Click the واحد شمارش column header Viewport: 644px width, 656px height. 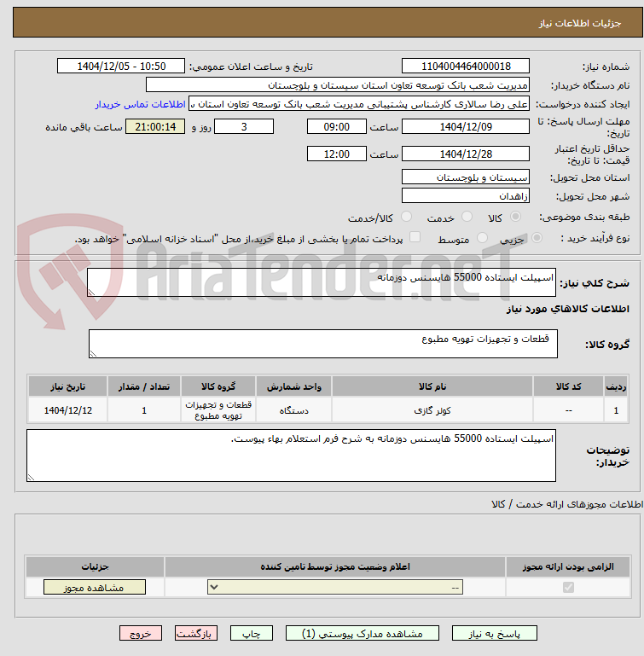pos(293,386)
